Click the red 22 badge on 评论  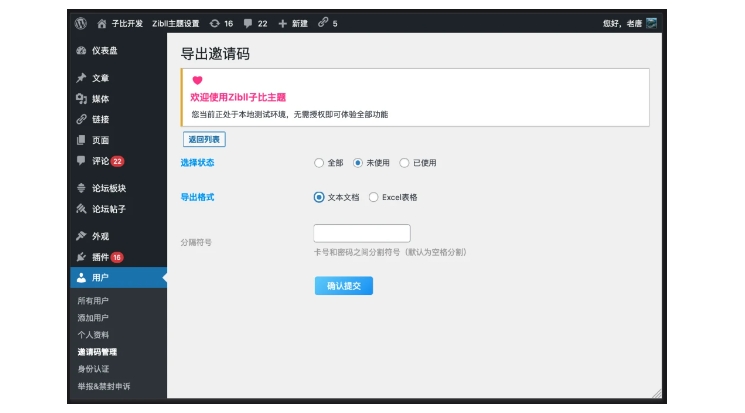tap(117, 161)
